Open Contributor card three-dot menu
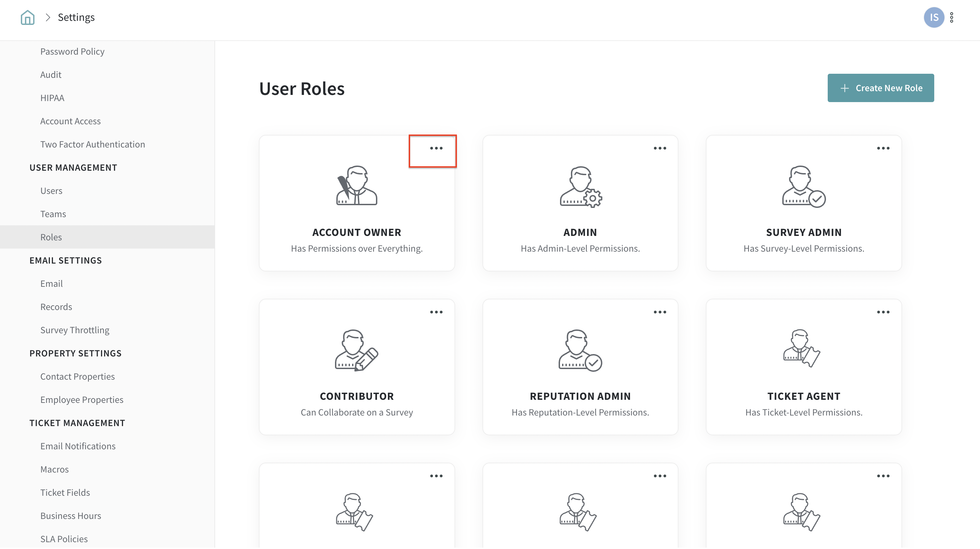Image resolution: width=980 pixels, height=549 pixels. click(436, 312)
